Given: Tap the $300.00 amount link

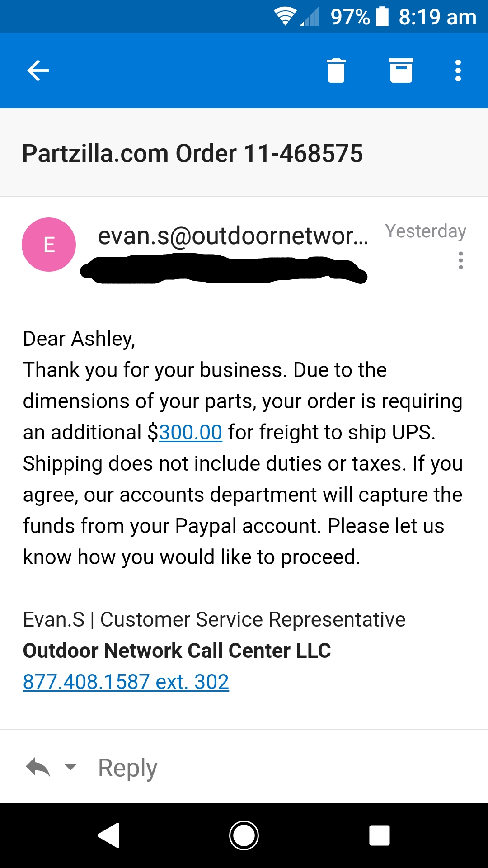Looking at the screenshot, I should (190, 432).
